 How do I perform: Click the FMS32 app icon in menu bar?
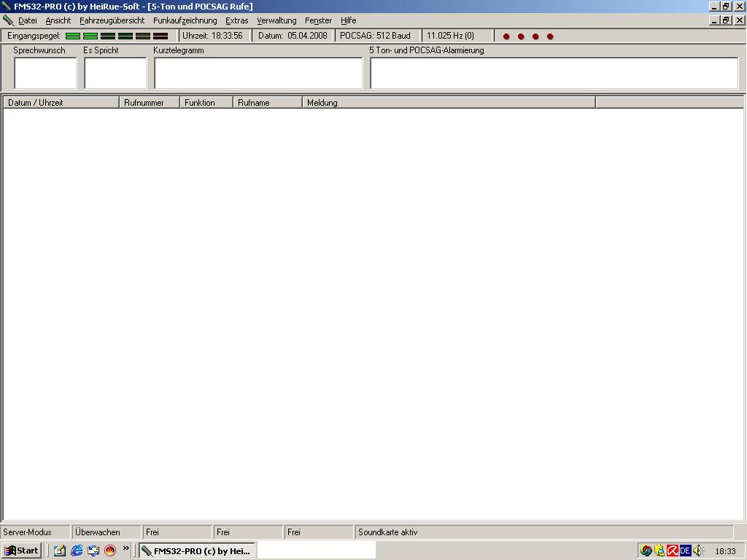[x=8, y=20]
